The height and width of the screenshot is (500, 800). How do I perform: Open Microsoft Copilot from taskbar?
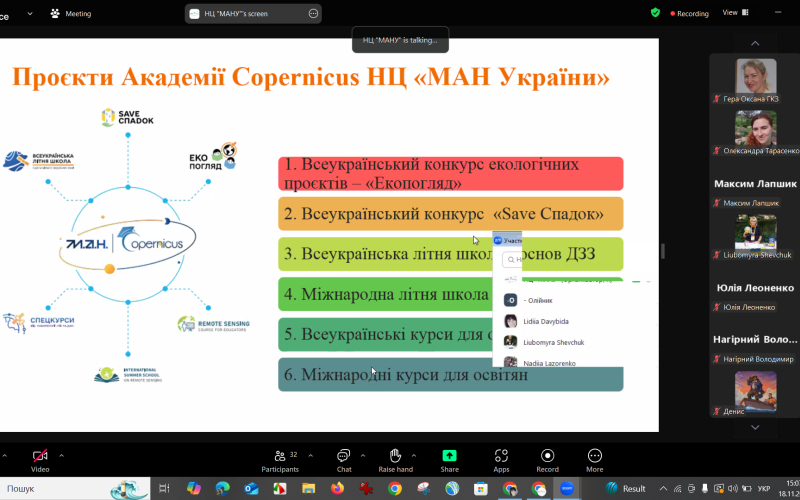(194, 489)
